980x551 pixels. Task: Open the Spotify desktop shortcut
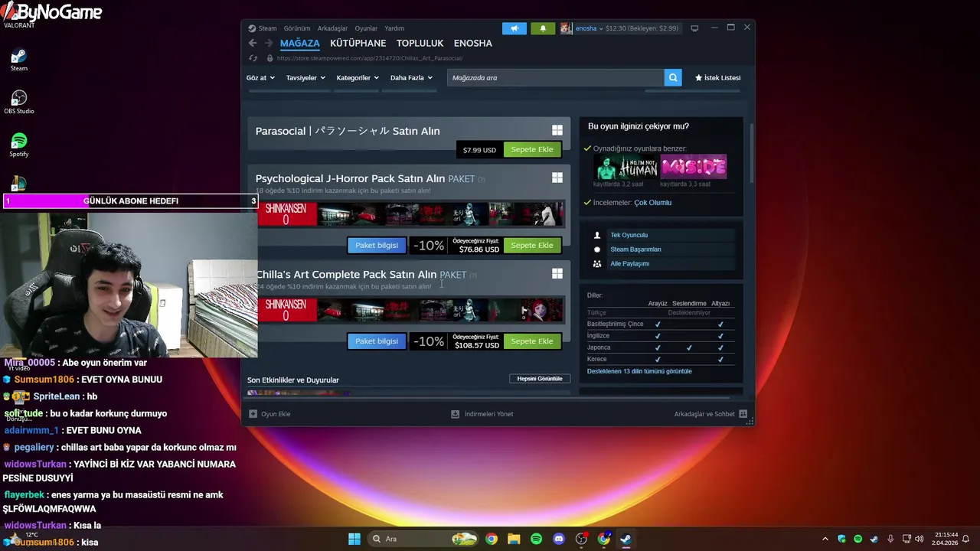point(19,145)
